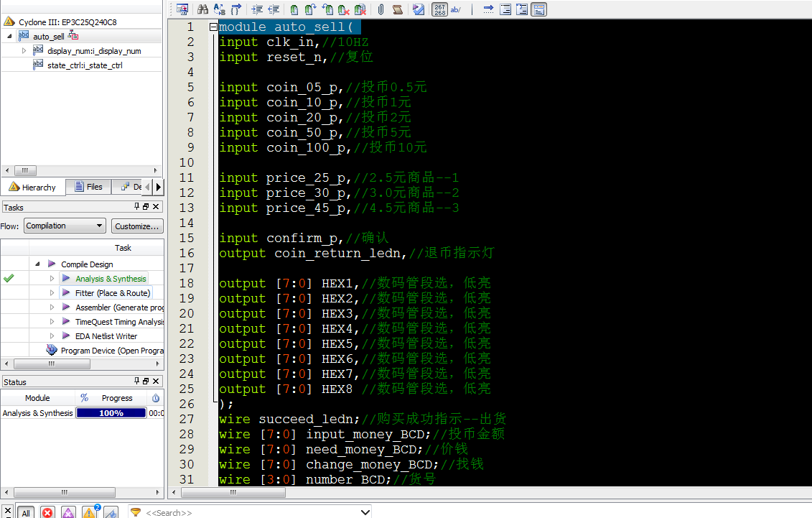
Task: Click the message Search input field
Action: 251,512
